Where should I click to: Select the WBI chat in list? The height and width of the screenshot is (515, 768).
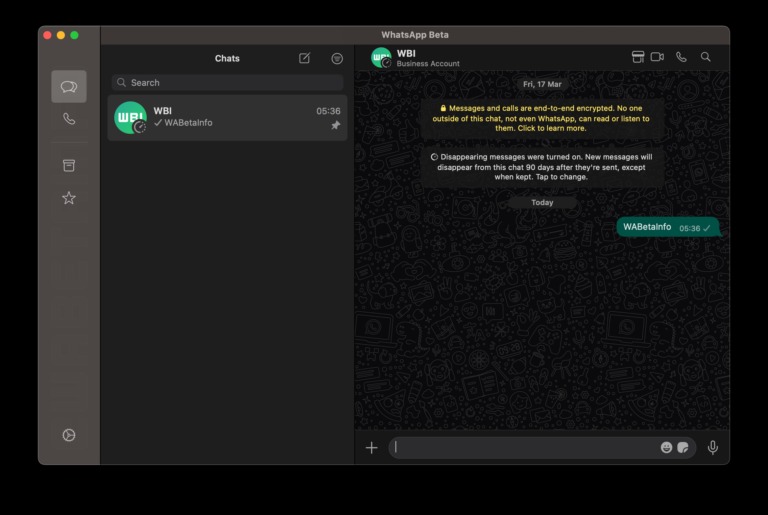228,117
